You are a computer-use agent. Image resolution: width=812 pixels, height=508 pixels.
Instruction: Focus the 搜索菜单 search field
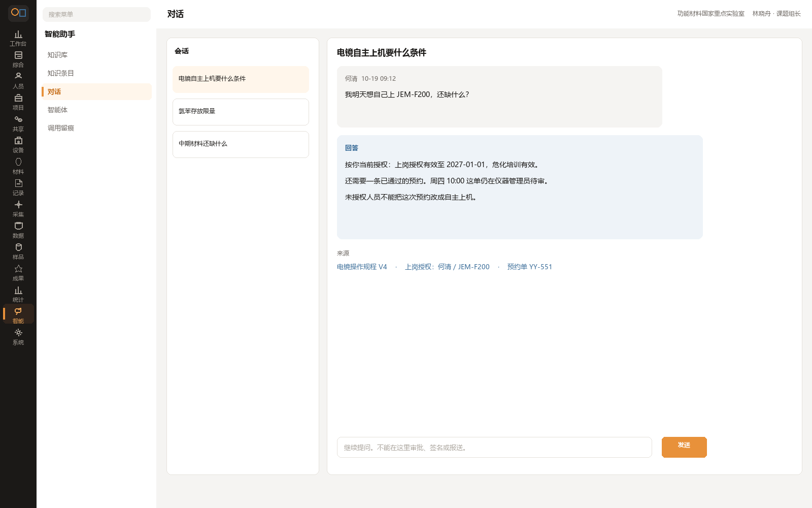(96, 14)
